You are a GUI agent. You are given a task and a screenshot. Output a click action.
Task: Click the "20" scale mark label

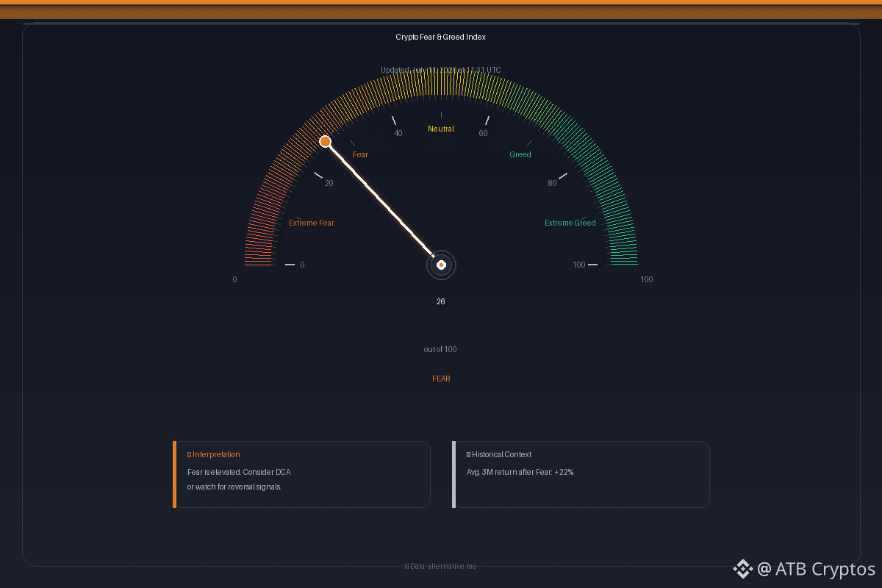pos(329,183)
